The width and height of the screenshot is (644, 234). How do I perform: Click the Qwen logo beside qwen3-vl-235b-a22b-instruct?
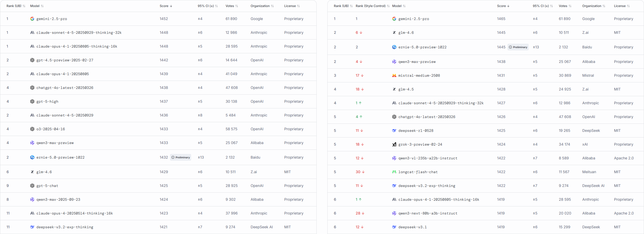[x=394, y=158]
